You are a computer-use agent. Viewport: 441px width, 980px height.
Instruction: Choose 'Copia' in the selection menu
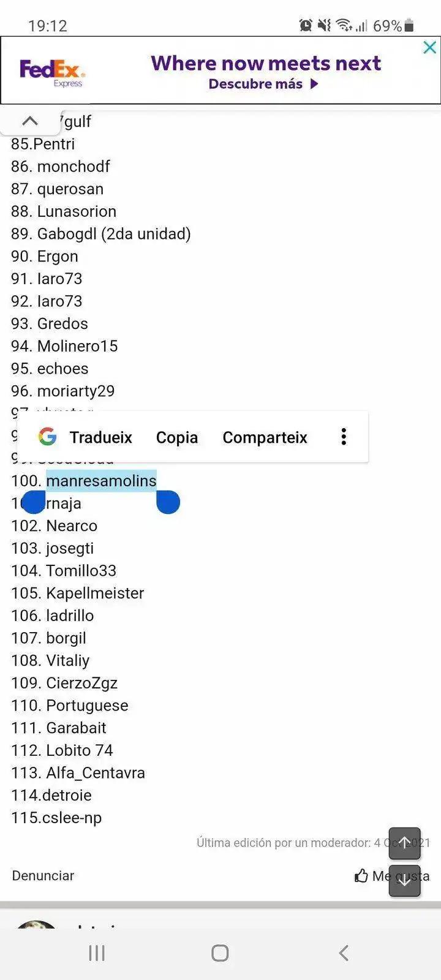(x=176, y=437)
